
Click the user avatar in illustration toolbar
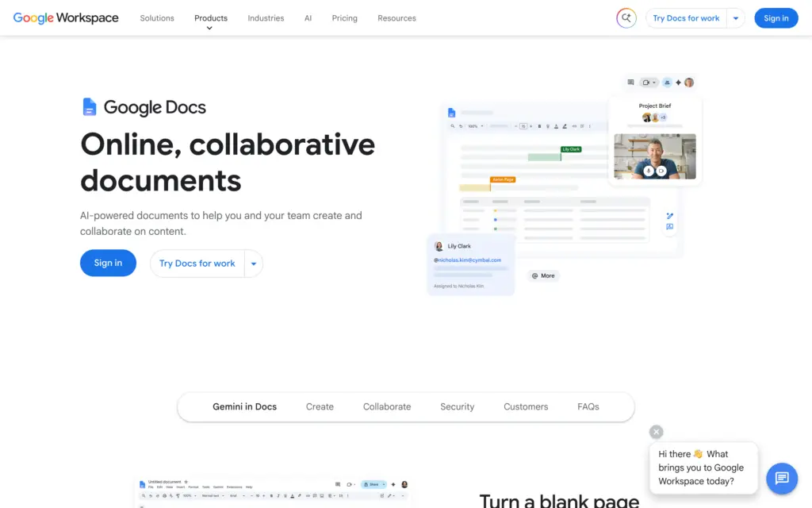pos(689,83)
